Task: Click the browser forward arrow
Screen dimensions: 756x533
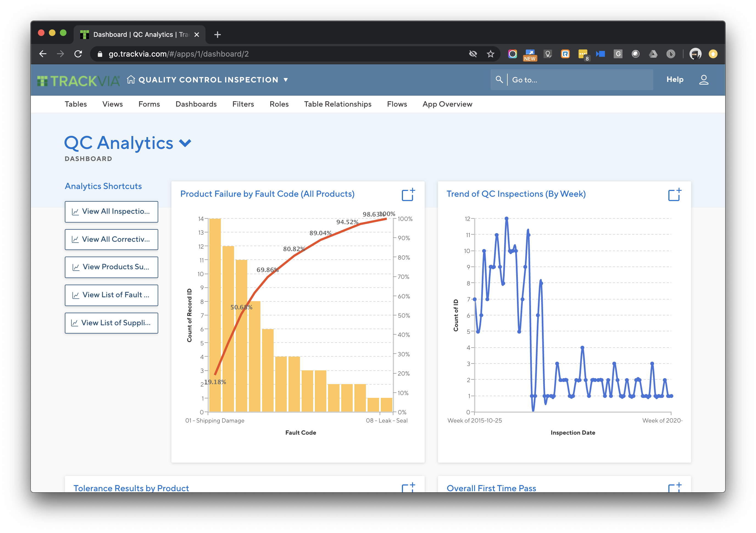Action: [x=60, y=54]
